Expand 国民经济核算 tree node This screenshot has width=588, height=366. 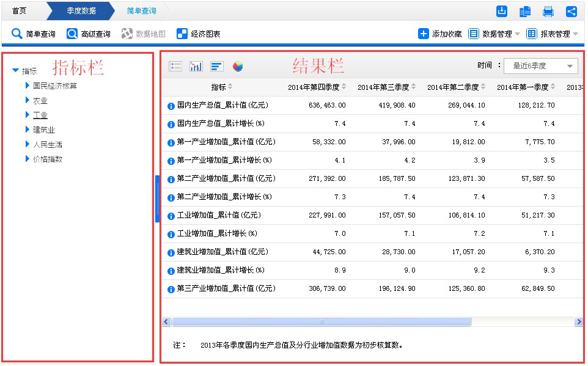click(27, 86)
